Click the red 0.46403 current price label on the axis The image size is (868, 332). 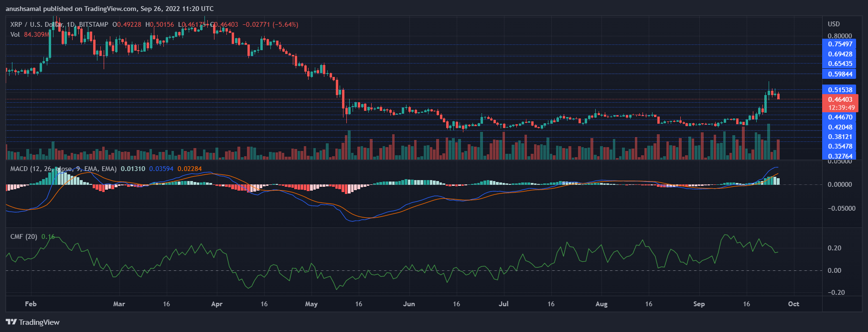pyautogui.click(x=840, y=100)
